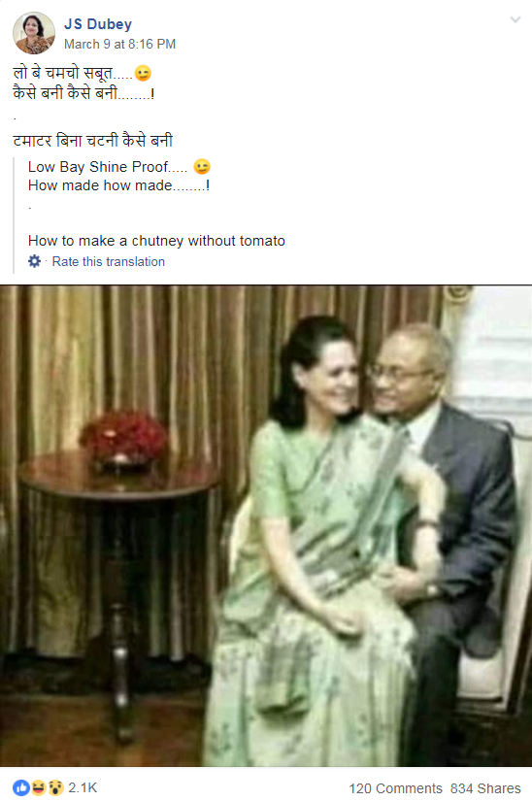Viewport: 532px width, 801px height.
Task: Open the attached post photo
Action: pyautogui.click(x=266, y=525)
